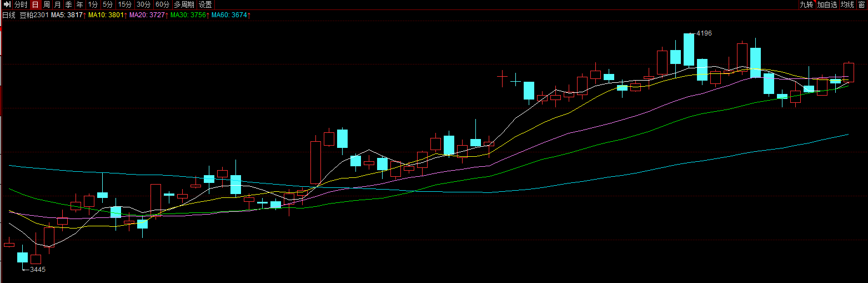The height and width of the screenshot is (283, 868).
Task: Switch to the 年 yearly period
Action: [80, 4]
